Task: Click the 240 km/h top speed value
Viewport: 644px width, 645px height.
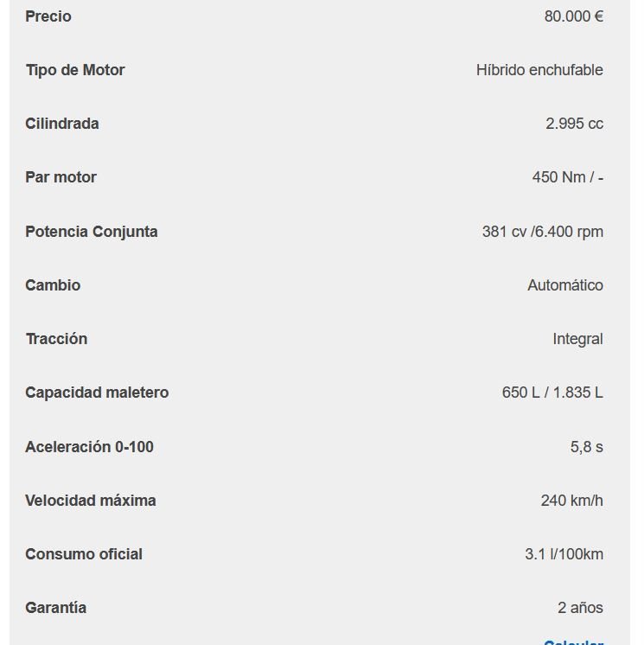Action: (572, 501)
